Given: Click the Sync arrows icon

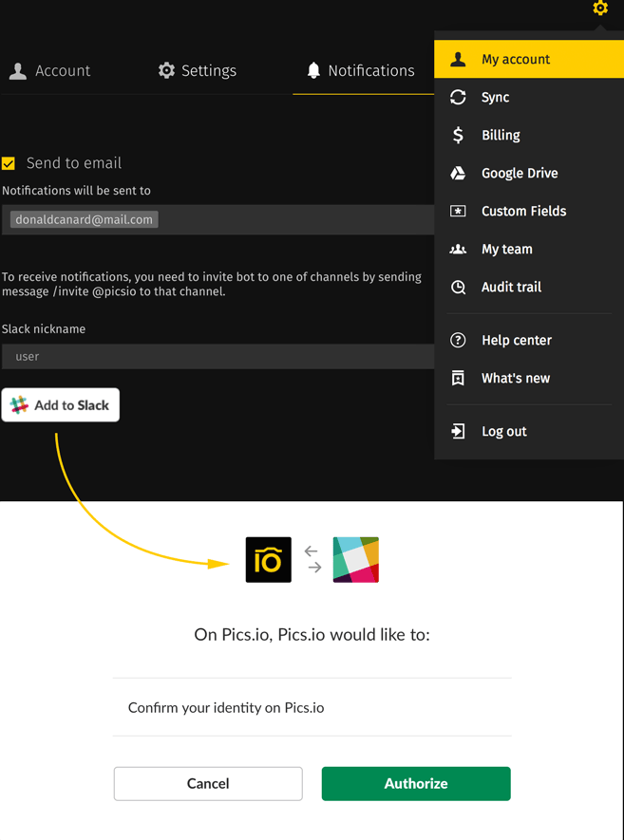Looking at the screenshot, I should tap(458, 97).
